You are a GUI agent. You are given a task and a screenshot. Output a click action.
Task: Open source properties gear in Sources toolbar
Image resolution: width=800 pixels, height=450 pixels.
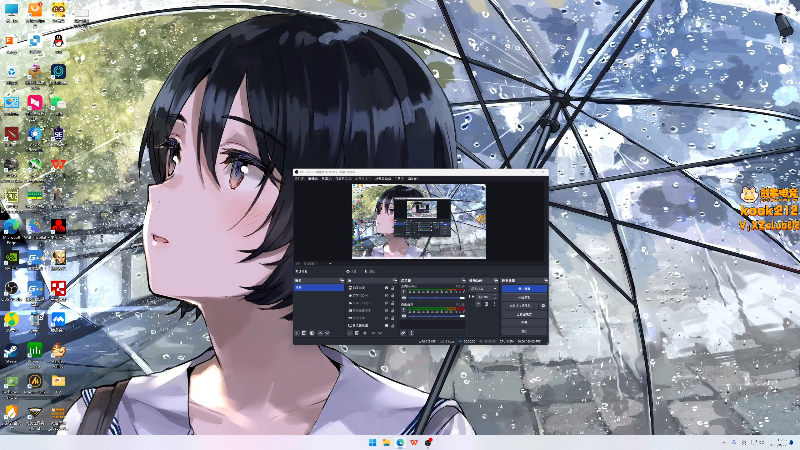365,333
